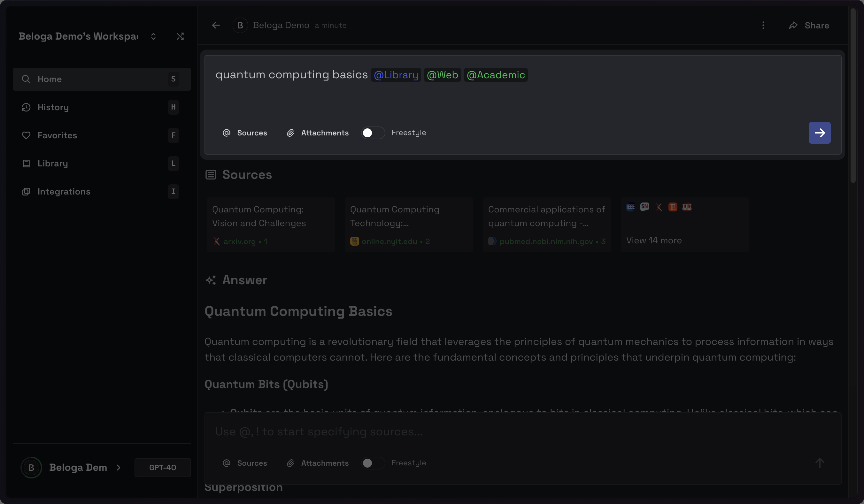Toggle the Freestyle switch in the top query box
864x504 pixels.
coord(372,133)
